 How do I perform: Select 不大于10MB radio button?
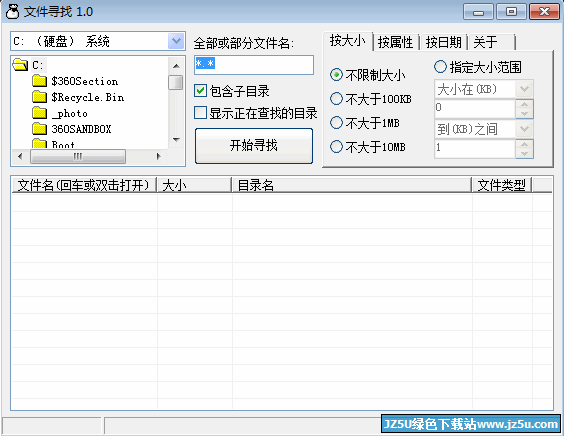coord(336,146)
